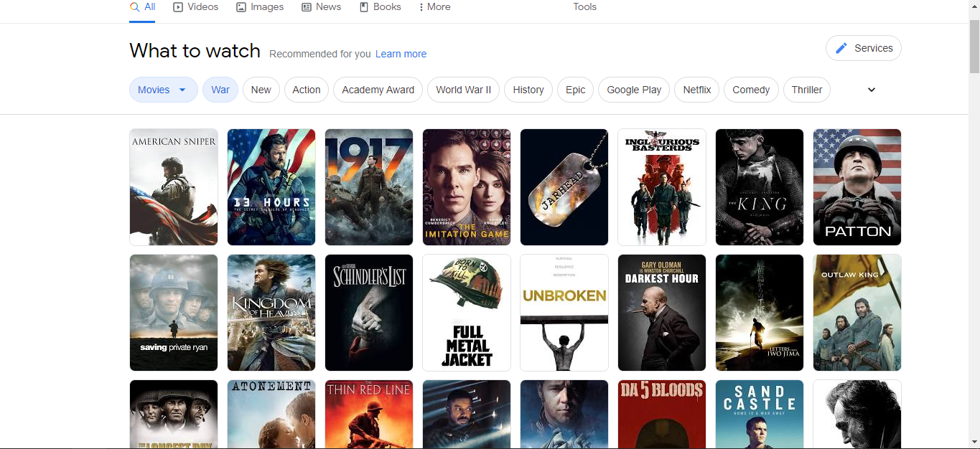Click the Books icon
Screen dimensions: 980x449
364,6
